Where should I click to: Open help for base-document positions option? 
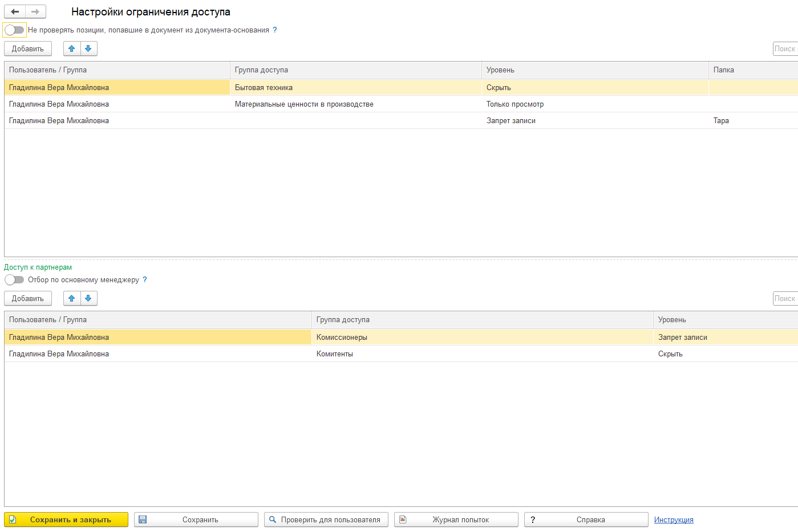[275, 30]
